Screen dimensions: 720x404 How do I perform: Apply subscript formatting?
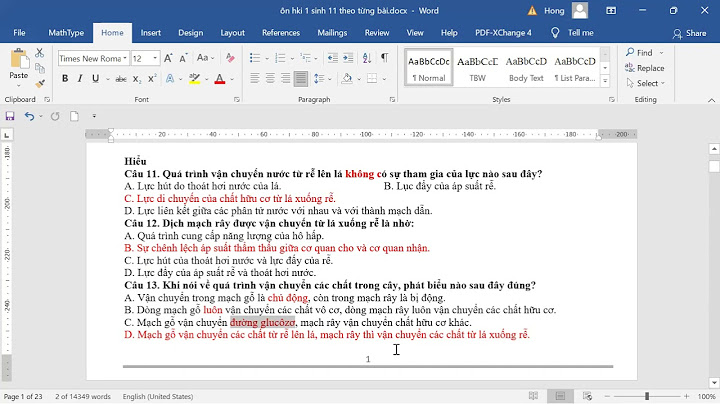pos(137,79)
